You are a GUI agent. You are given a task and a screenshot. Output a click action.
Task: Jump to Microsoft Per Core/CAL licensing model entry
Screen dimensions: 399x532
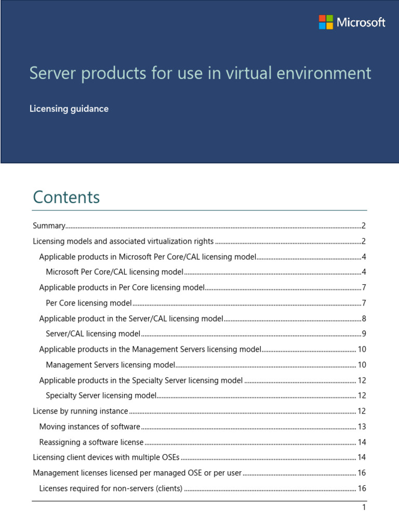tap(206, 272)
